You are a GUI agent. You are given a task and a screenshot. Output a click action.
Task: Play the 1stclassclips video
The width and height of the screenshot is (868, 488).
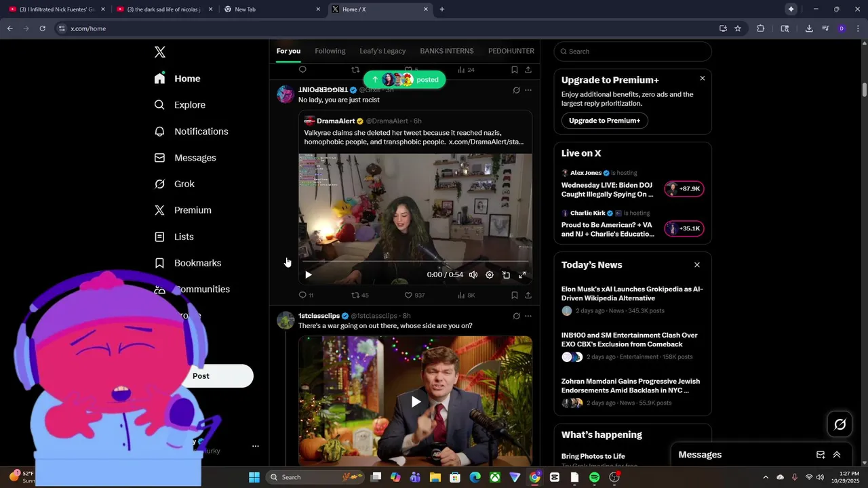click(416, 402)
